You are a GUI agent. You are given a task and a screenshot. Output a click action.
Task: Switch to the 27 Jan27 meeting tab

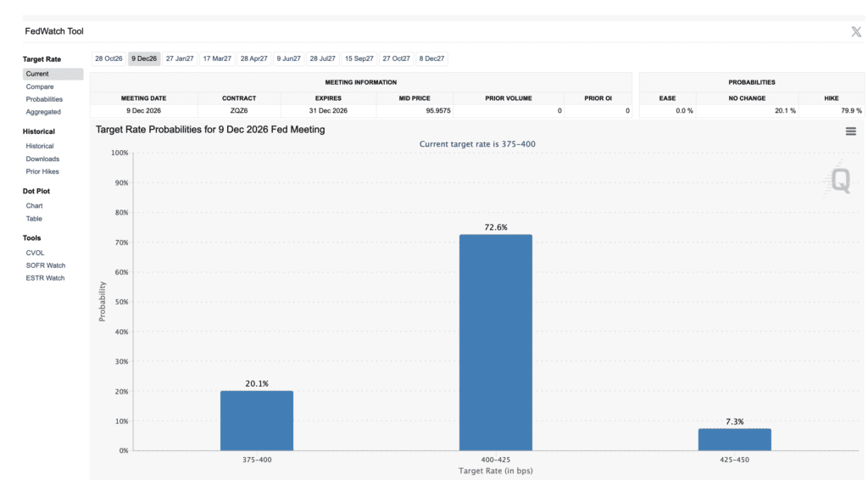pyautogui.click(x=180, y=59)
